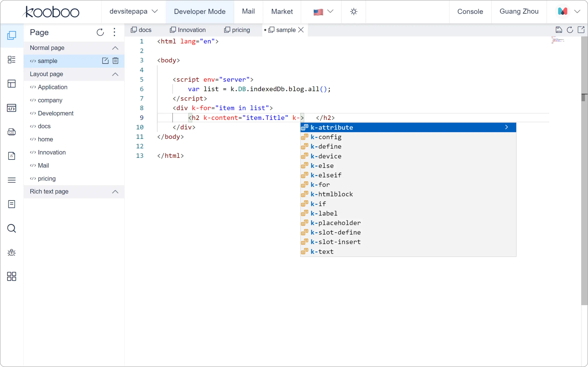
Task: Click the Grid/modules icon at bottom sidebar
Action: [11, 276]
